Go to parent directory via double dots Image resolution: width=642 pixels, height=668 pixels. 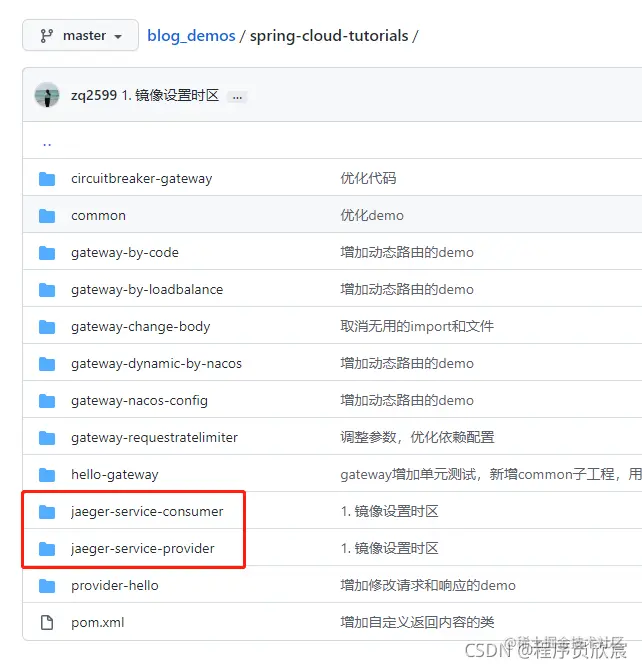point(47,145)
